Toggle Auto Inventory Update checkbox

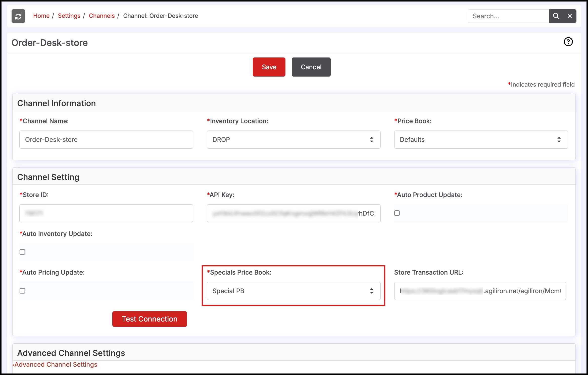(22, 252)
